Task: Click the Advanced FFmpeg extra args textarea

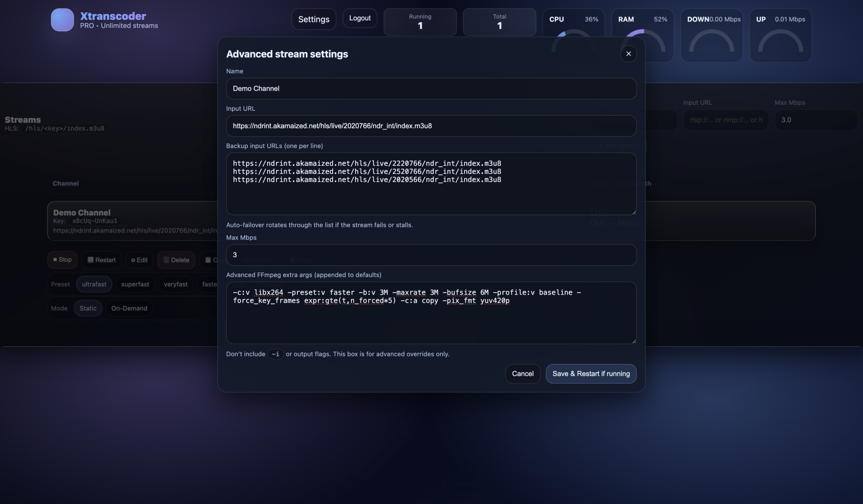Action: pyautogui.click(x=431, y=313)
